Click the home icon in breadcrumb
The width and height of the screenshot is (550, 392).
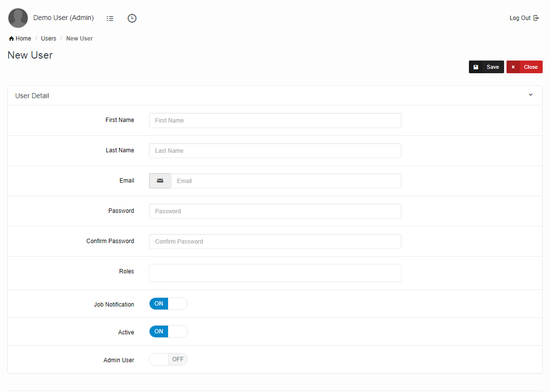[x=11, y=39]
